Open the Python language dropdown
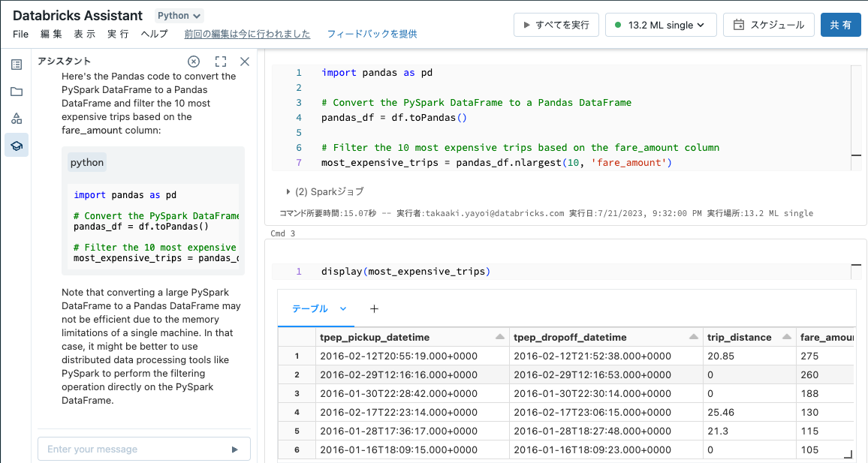868x463 pixels. [x=179, y=15]
